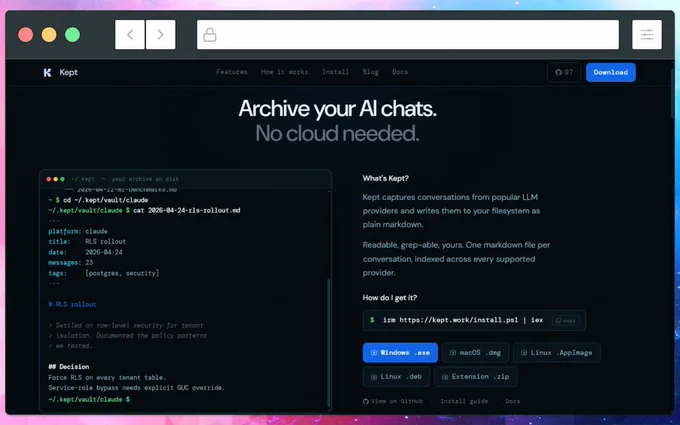680x425 pixels.
Task: Close the browser window with red button
Action: (x=26, y=35)
